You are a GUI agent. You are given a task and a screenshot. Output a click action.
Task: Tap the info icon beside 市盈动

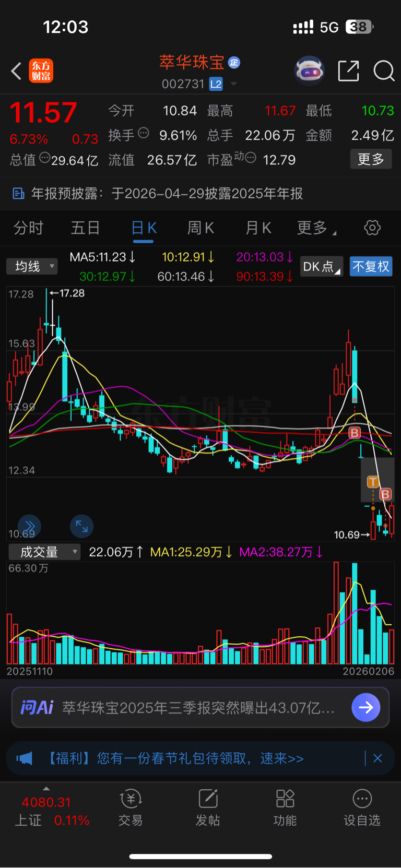(250, 158)
